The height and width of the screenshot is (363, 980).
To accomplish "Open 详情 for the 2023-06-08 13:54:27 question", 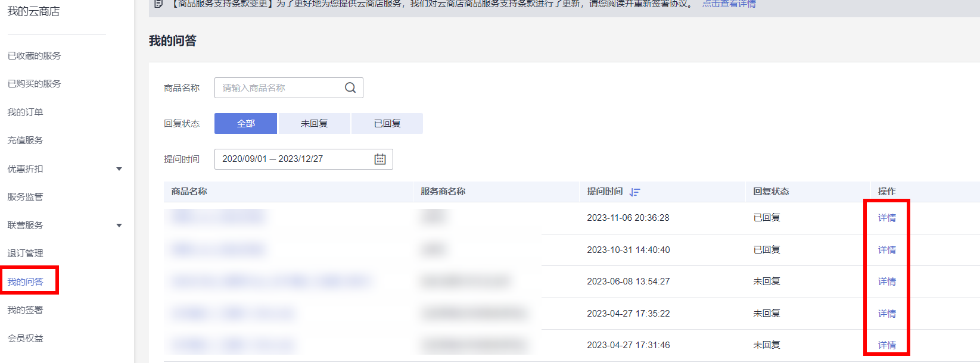I will 886,281.
